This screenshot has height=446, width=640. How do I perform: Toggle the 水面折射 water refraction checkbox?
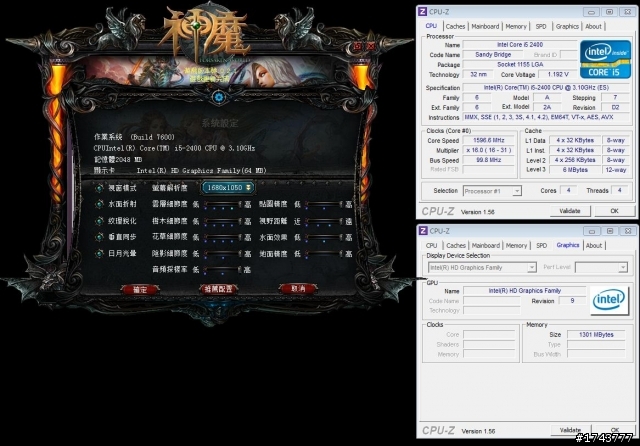click(99, 204)
